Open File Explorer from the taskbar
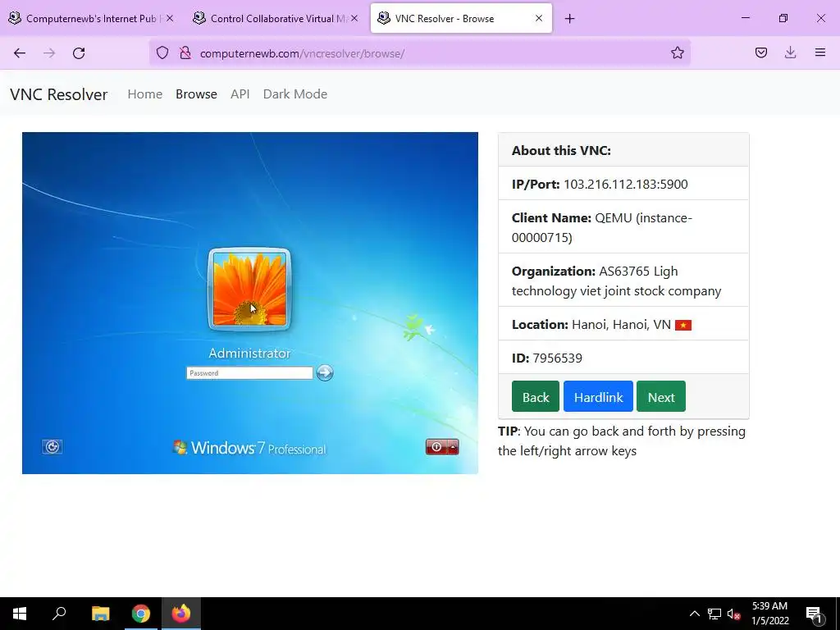Viewport: 840px width, 630px height. [x=100, y=614]
